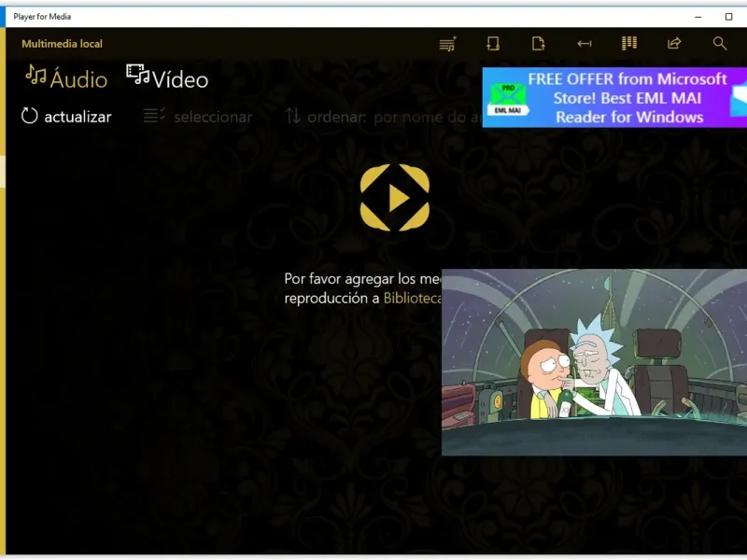Switch to the Vídeo tab
747x560 pixels.
click(x=167, y=78)
